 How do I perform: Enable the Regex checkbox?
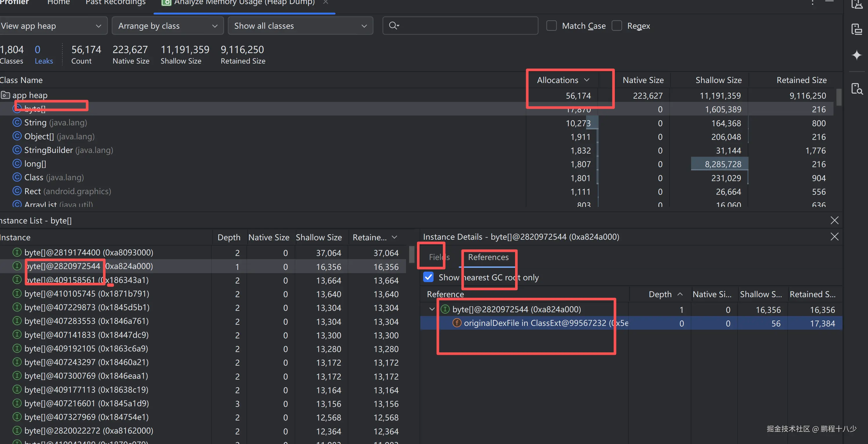click(x=617, y=26)
